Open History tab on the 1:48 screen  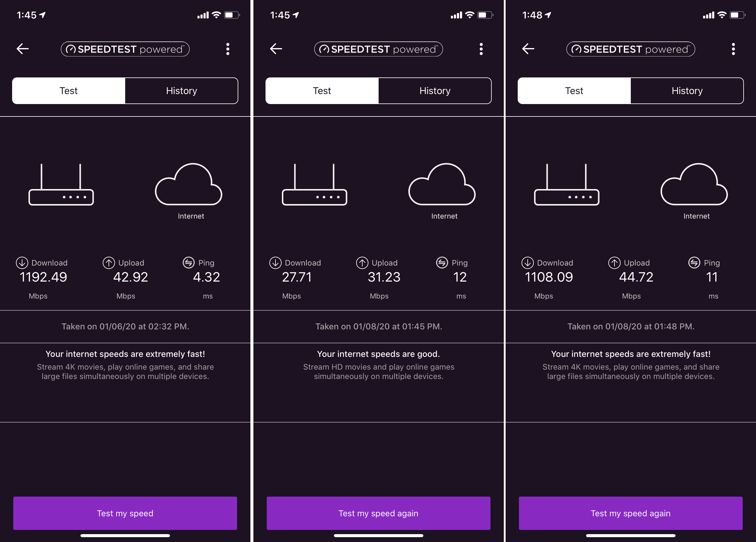point(687,91)
